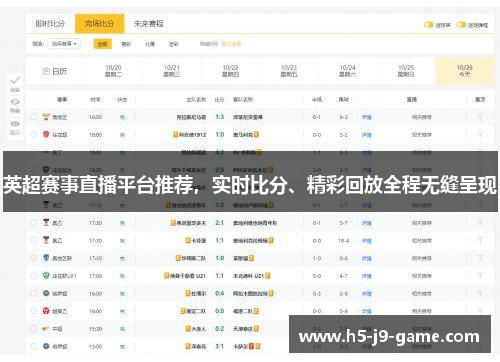The height and width of the screenshot is (362, 500).
Task: Click the league icon of the 2:1 match
Action: click(46, 222)
